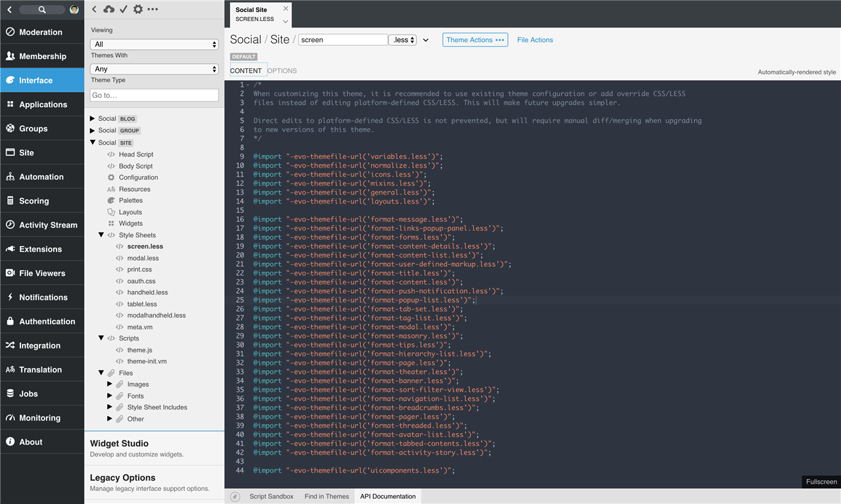Click the checkmark save icon
The height and width of the screenshot is (504, 841).
(x=124, y=9)
